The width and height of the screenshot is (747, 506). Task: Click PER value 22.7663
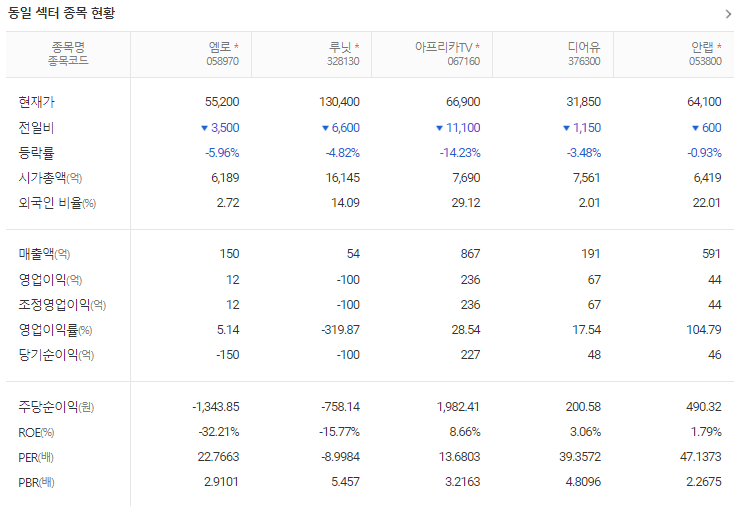click(x=218, y=457)
